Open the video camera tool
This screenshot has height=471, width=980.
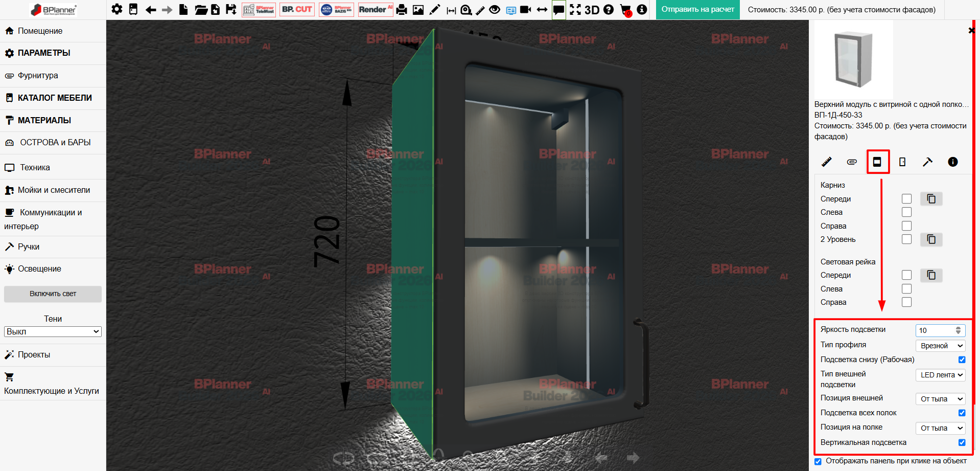526,10
